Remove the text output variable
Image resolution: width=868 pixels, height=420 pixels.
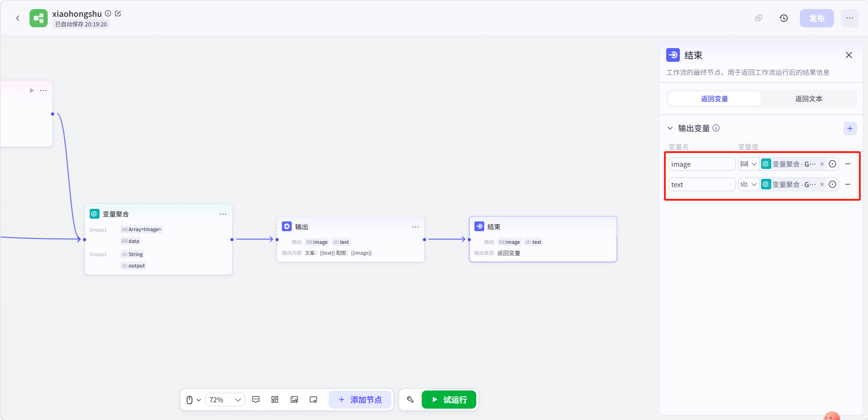[x=848, y=184]
